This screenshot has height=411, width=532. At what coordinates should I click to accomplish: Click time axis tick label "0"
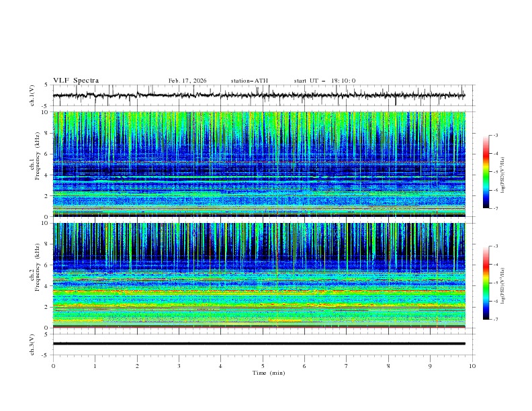[53, 366]
